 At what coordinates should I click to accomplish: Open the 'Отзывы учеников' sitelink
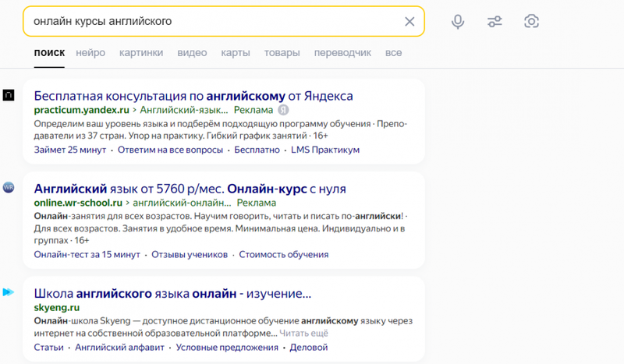pos(190,255)
